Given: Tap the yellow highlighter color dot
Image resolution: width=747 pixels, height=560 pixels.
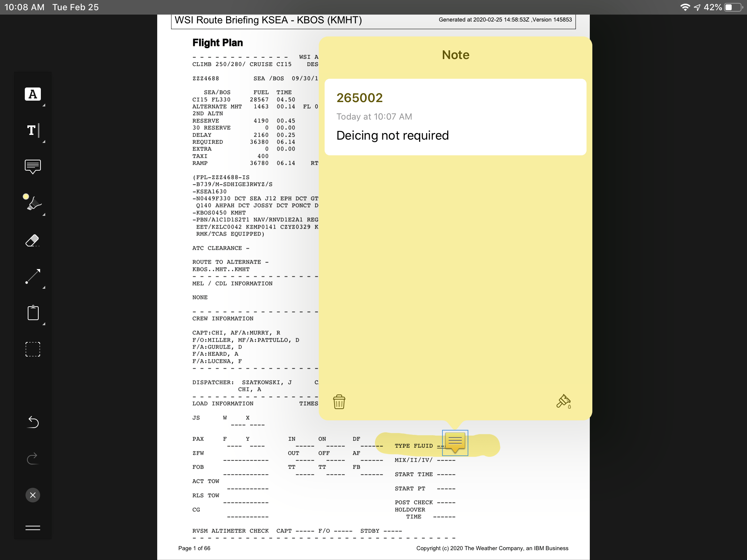Looking at the screenshot, I should tap(26, 197).
